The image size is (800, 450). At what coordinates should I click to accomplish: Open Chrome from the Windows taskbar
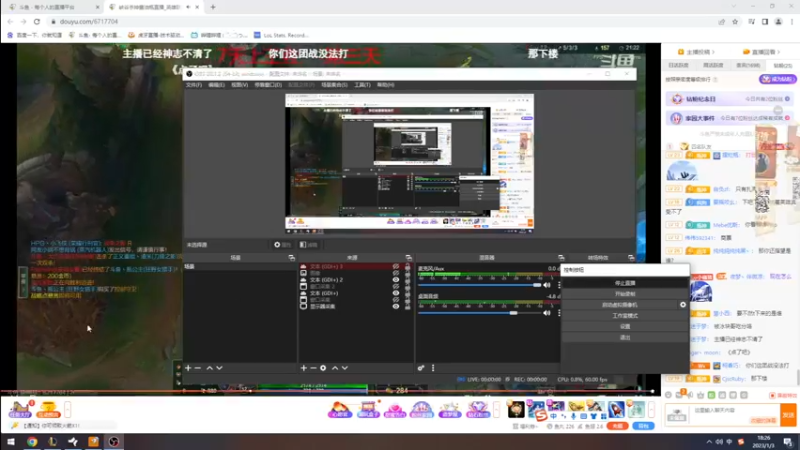(x=32, y=442)
